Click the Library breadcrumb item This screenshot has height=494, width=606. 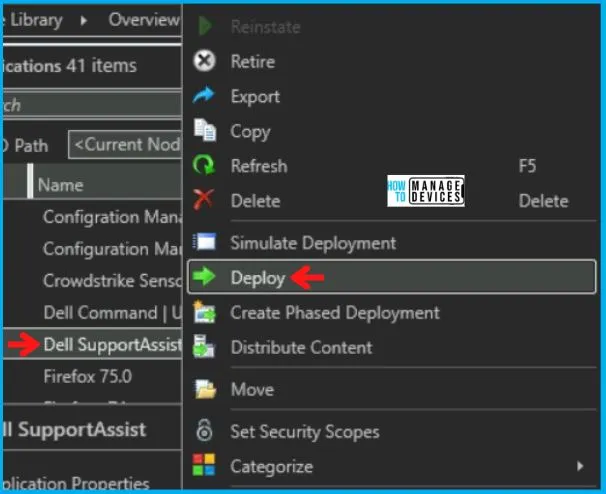tap(36, 19)
